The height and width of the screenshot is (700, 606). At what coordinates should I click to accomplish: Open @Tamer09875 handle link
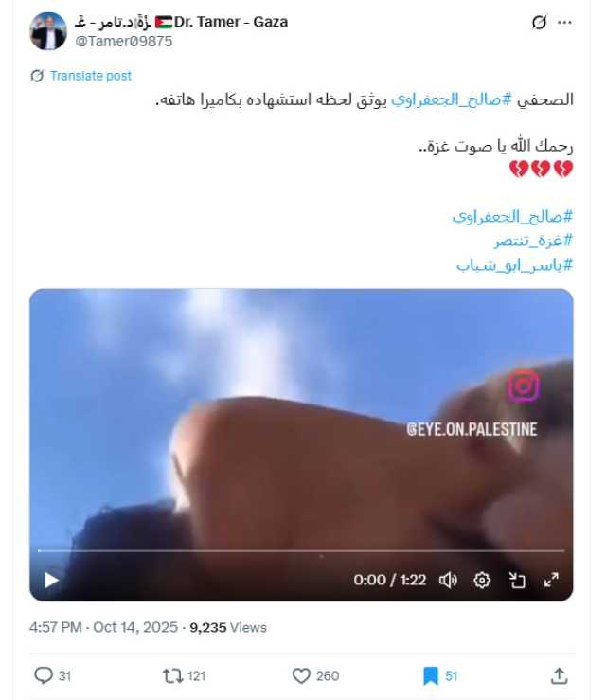[x=124, y=42]
